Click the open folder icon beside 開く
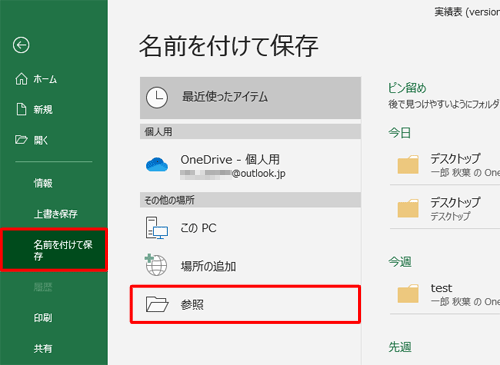Image resolution: width=500 pixels, height=365 pixels. [21, 140]
